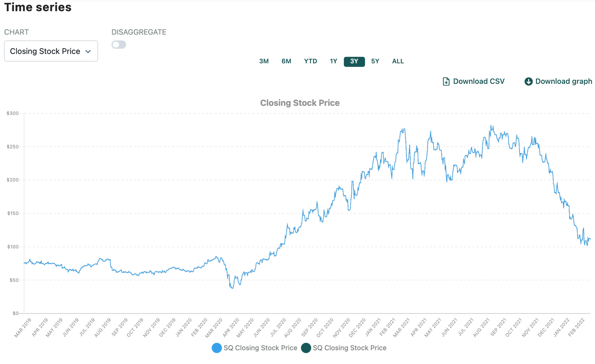Click the chevron arrow in the chart selector
This screenshot has width=595, height=364.
click(x=88, y=51)
